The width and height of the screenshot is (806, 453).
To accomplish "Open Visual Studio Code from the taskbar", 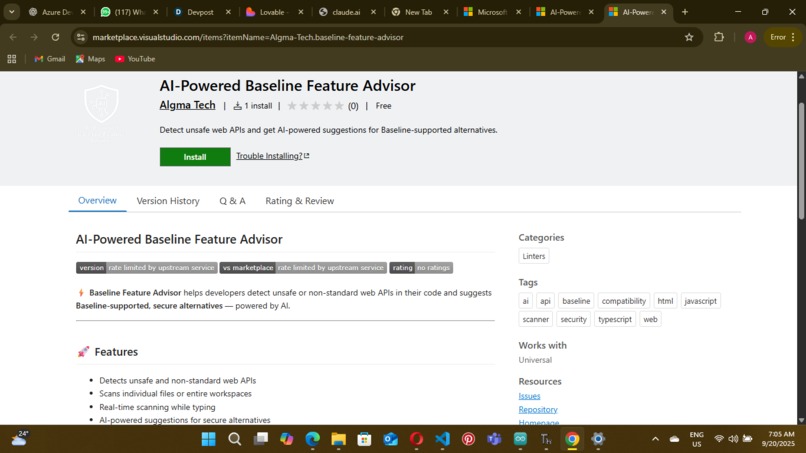I will coord(442,439).
